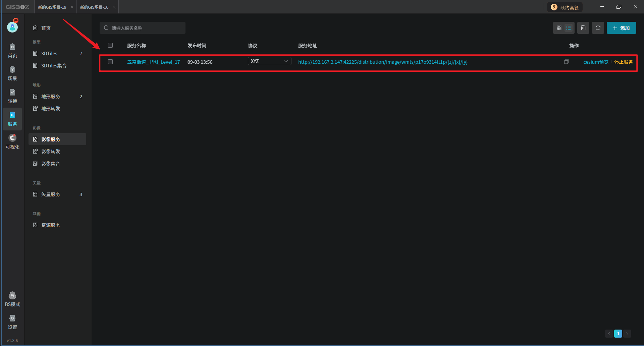The width and height of the screenshot is (644, 346).
Task: Switch to grid card view
Action: 559,28
